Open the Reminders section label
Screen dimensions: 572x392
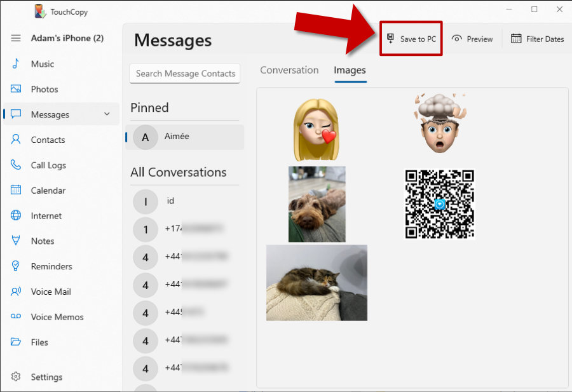click(x=51, y=267)
